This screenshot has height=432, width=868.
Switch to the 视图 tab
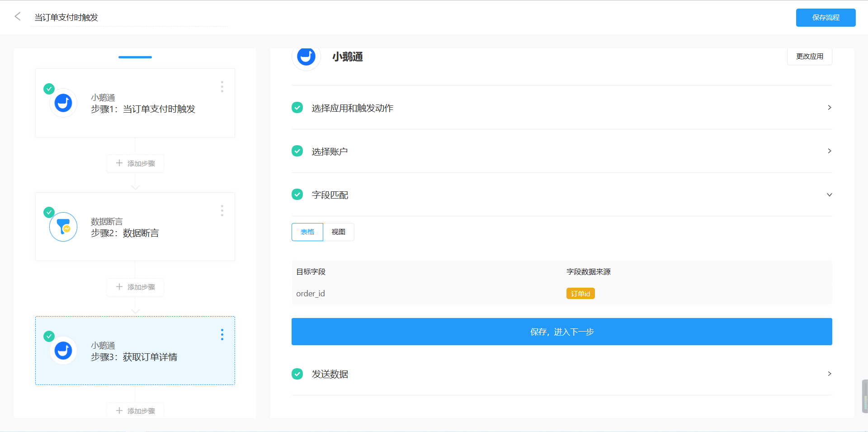point(339,232)
